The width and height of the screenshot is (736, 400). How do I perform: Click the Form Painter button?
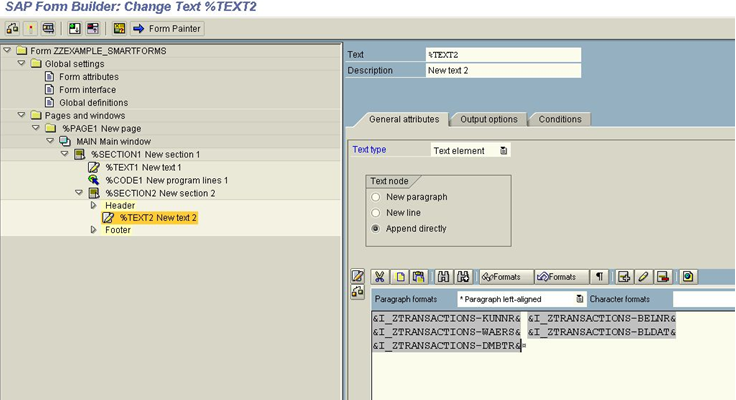pos(167,29)
